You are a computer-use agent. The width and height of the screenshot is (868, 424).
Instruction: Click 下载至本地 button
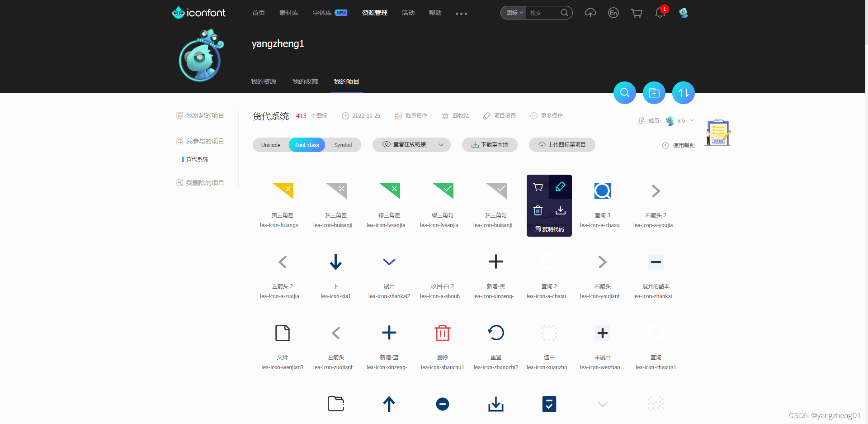click(x=490, y=145)
